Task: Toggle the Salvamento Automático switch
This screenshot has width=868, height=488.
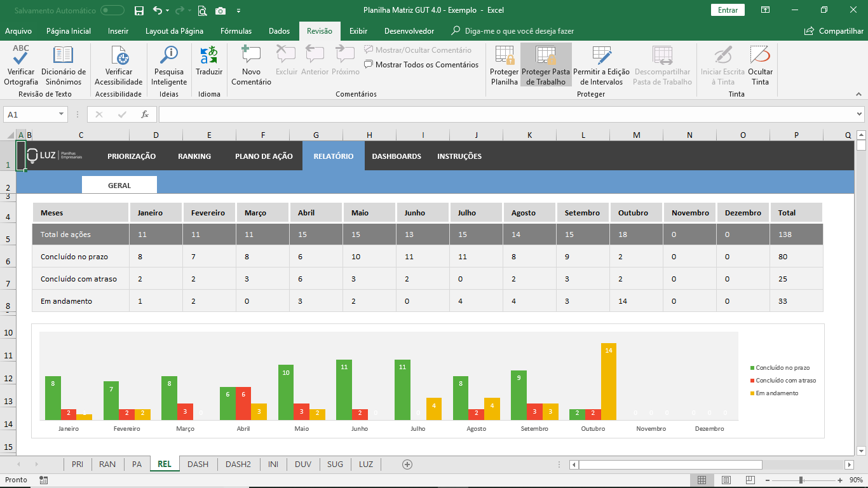Action: [112, 10]
